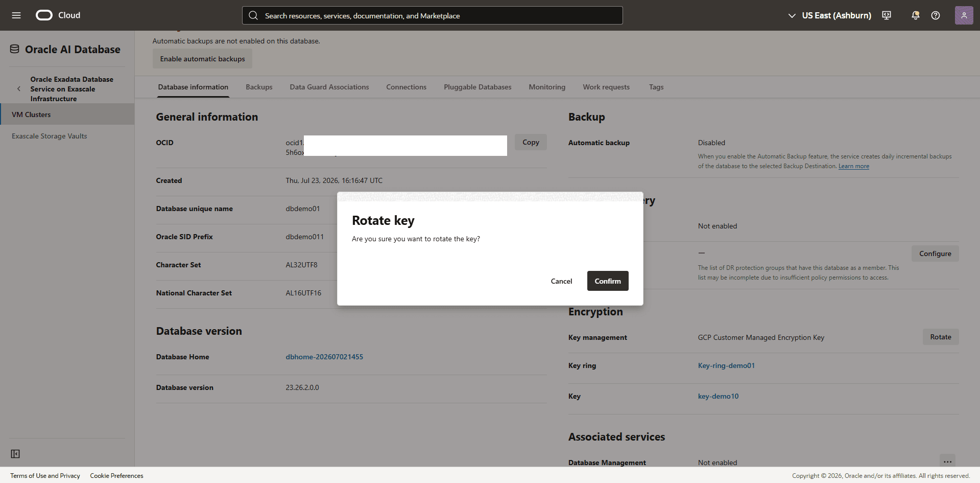This screenshot has width=980, height=483.
Task: Open the hamburger navigation menu
Action: (16, 15)
